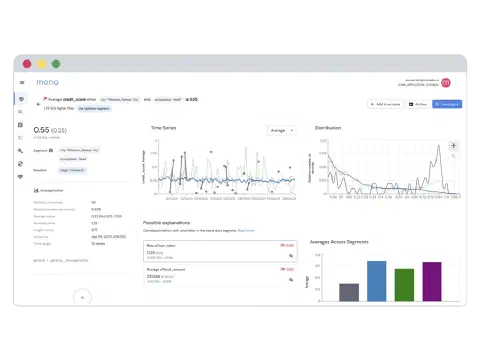Image resolution: width=480 pixels, height=361 pixels.
Task: Click Add to an issue button
Action: (385, 104)
